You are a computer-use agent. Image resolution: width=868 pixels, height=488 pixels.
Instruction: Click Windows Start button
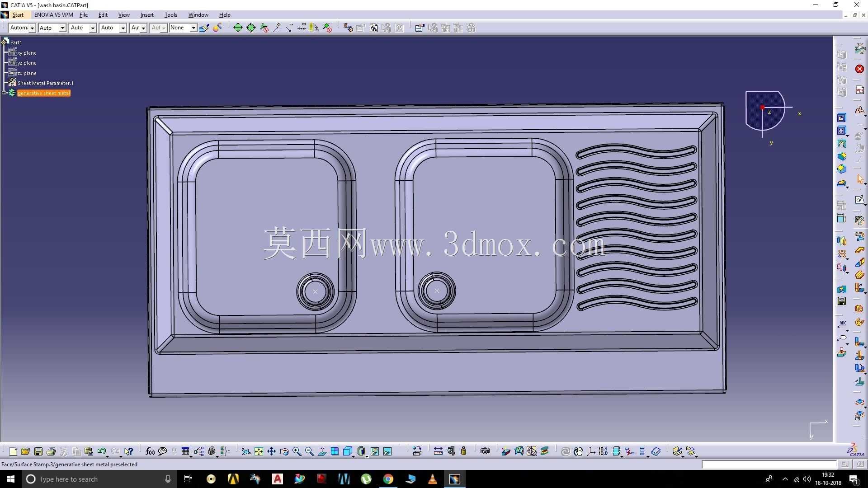[x=11, y=479]
